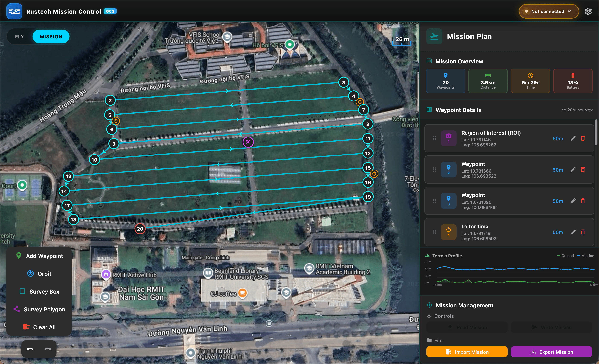
Task: Grab the drag handle of ROI item
Action: coord(434,138)
